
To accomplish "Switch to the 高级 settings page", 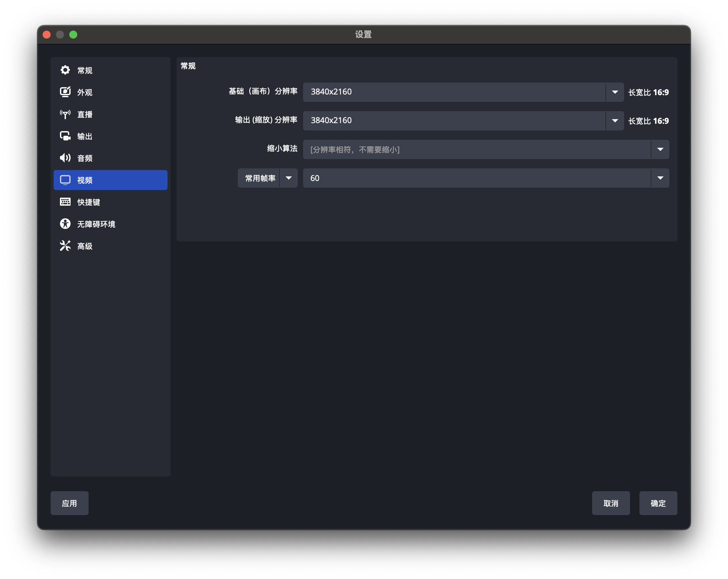I will pyautogui.click(x=110, y=246).
